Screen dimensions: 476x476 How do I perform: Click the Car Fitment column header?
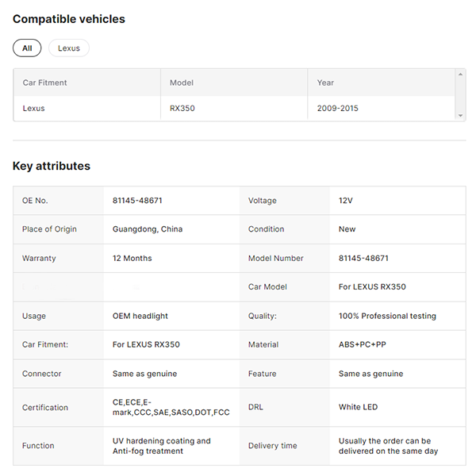point(44,83)
